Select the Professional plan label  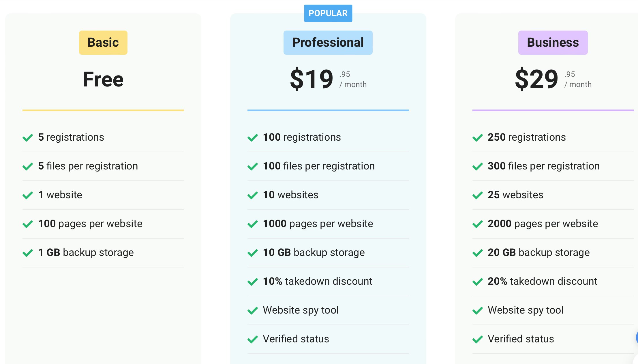[x=328, y=43]
